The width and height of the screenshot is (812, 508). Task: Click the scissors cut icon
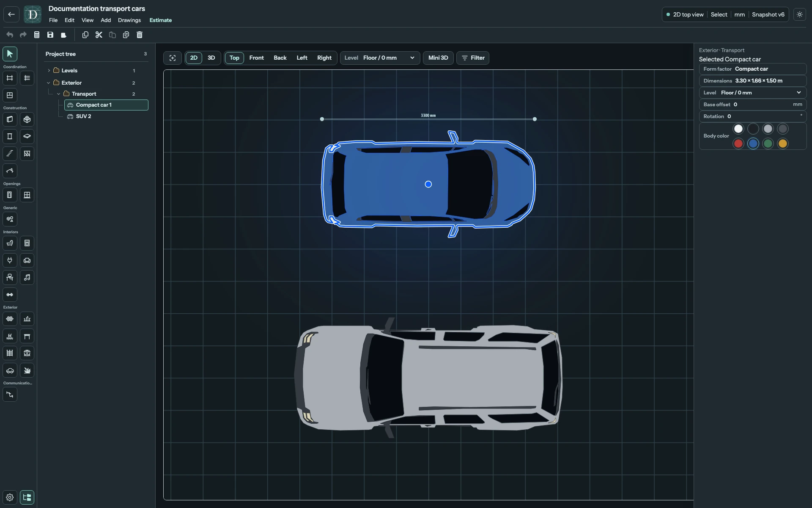click(x=99, y=35)
